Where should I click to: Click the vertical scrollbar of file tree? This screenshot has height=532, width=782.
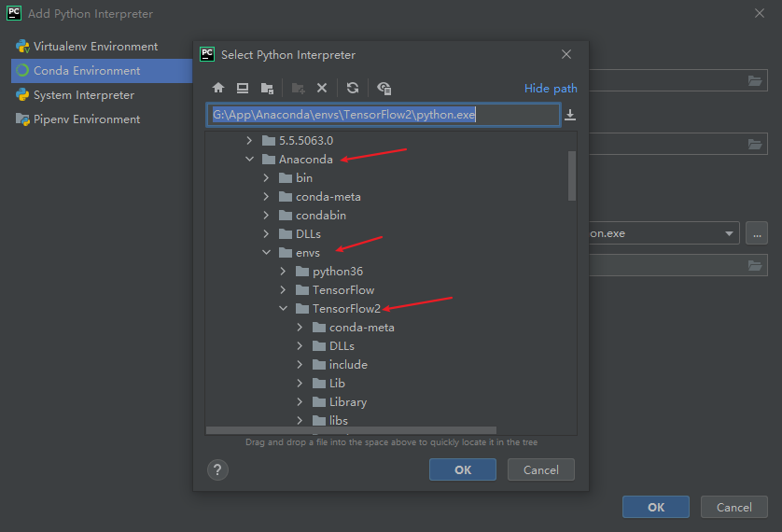pyautogui.click(x=572, y=175)
